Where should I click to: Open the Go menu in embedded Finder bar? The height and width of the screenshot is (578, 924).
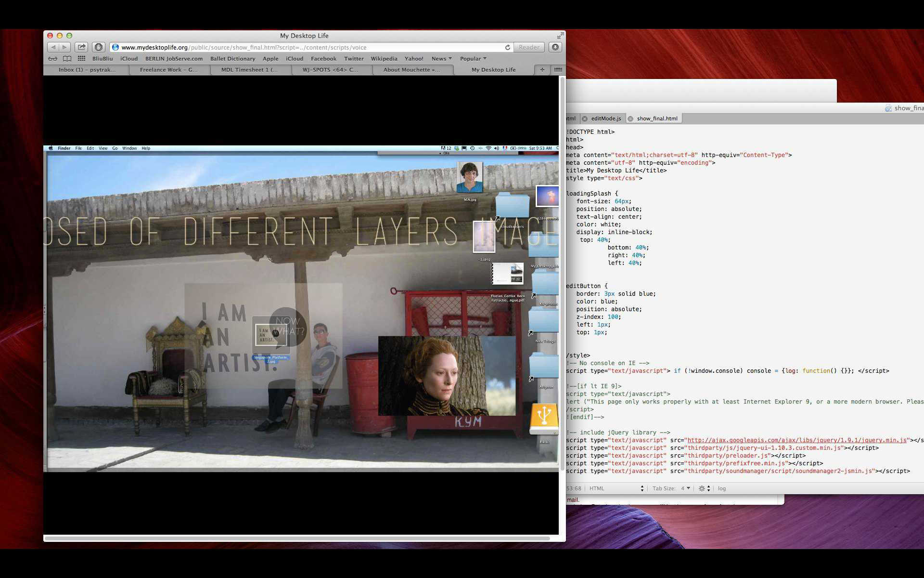pos(115,148)
